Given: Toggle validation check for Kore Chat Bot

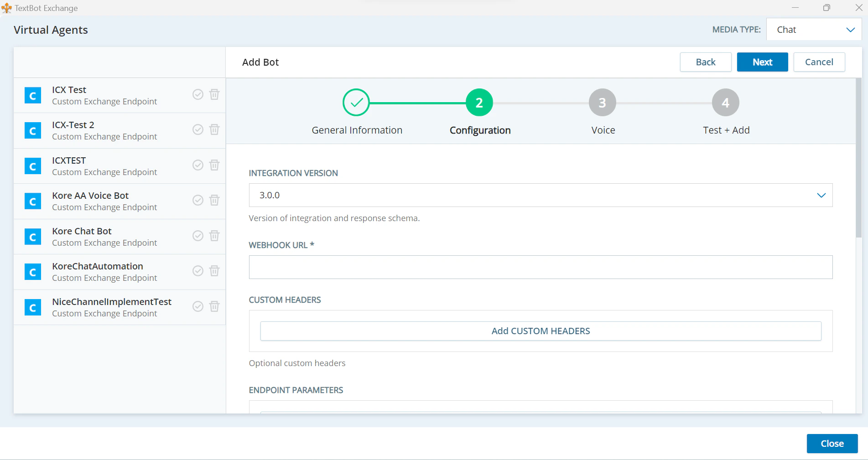Looking at the screenshot, I should (198, 236).
